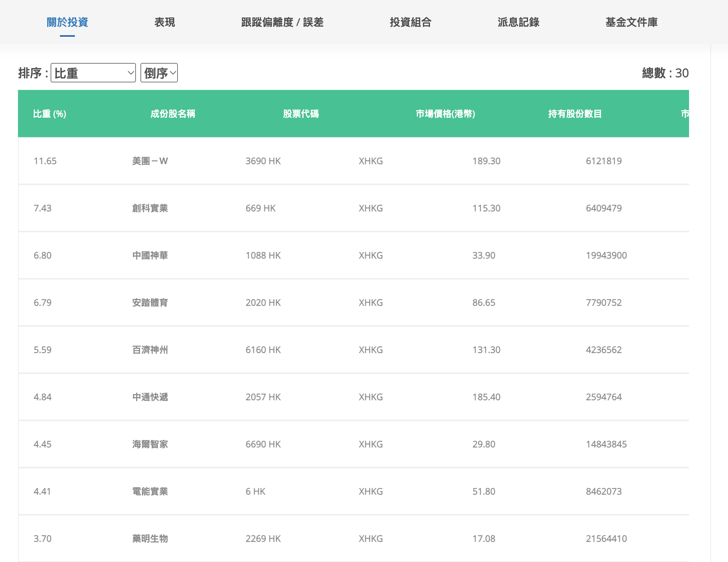Image resolution: width=728 pixels, height=562 pixels.
Task: Click the 86.65 price value
Action: tap(484, 303)
